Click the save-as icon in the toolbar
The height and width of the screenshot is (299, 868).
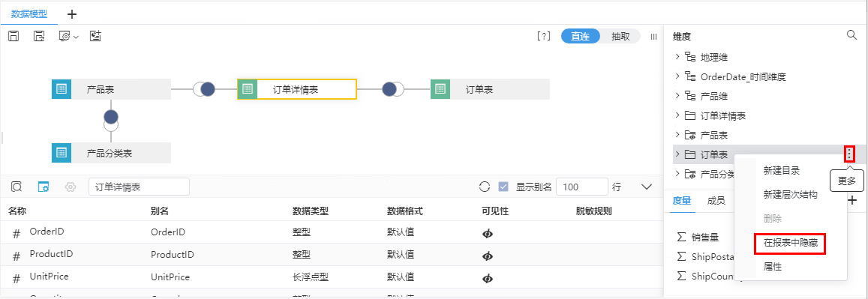pyautogui.click(x=39, y=37)
